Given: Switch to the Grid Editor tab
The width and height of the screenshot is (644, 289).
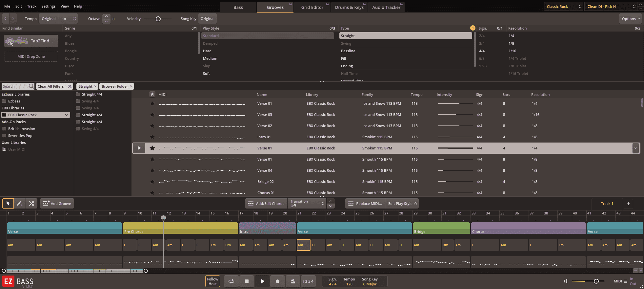Looking at the screenshot, I should pos(312,7).
